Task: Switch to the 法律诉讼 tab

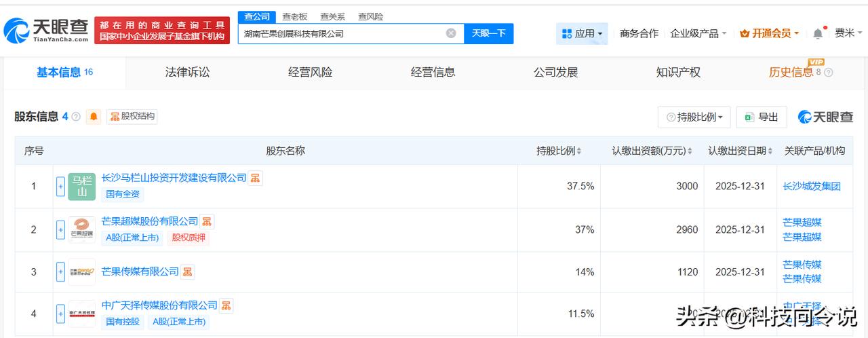Action: [x=187, y=72]
